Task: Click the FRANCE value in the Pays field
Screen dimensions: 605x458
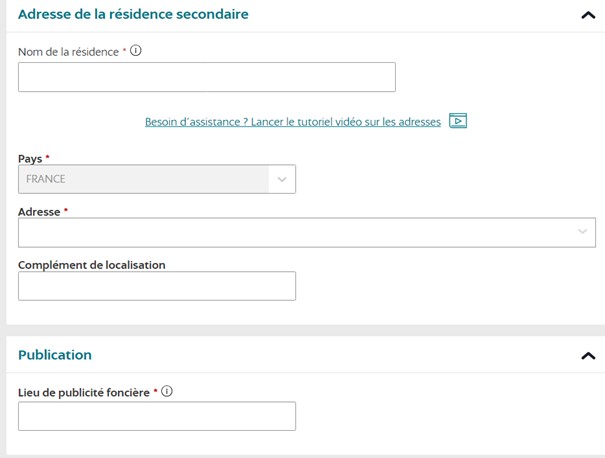Action: 46,179
